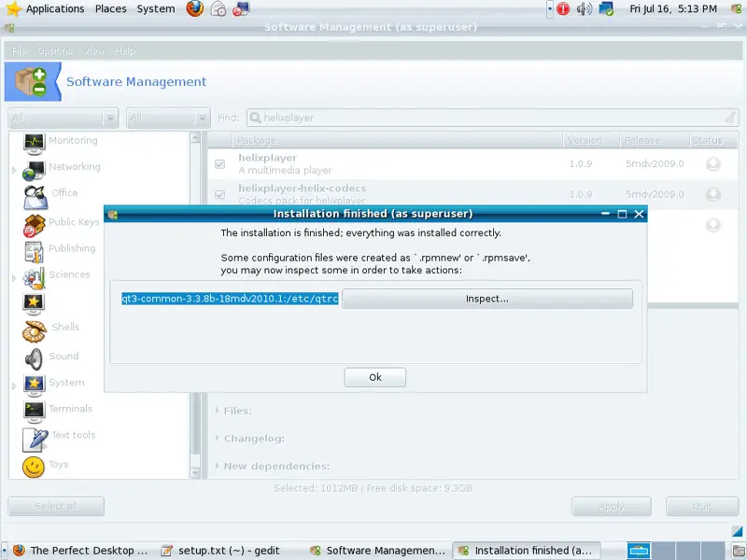Select the Toys category icon

pyautogui.click(x=34, y=467)
